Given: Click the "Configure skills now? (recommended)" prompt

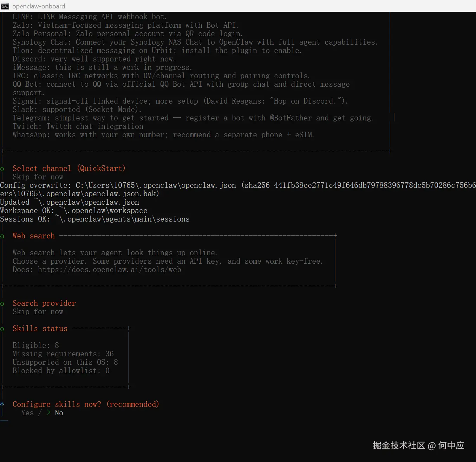Looking at the screenshot, I should tap(86, 404).
